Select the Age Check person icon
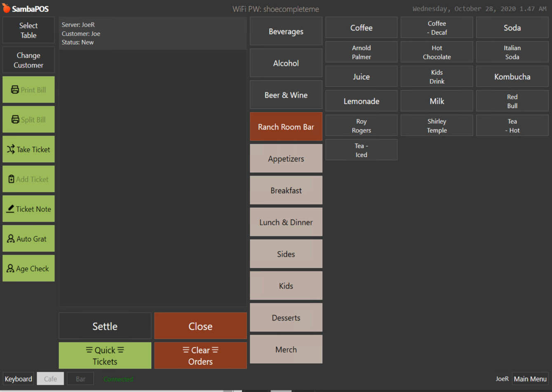 pos(10,268)
